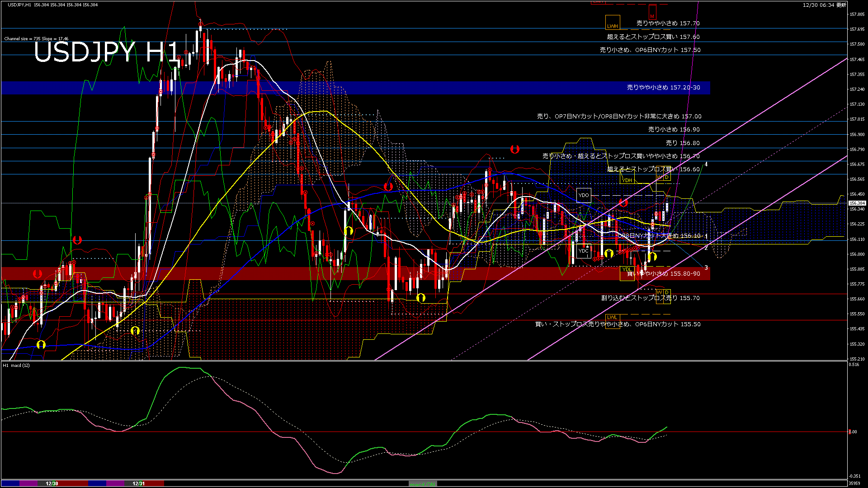Viewport: 868px width, 488px height.
Task: Click the topmost red down-arrow signal marker
Action: point(514,149)
